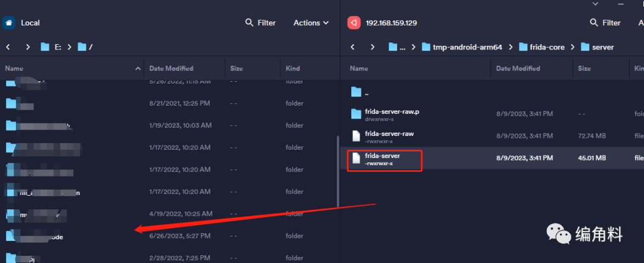Minimize the window
Viewport: 644px width, 263px height.
click(x=621, y=4)
